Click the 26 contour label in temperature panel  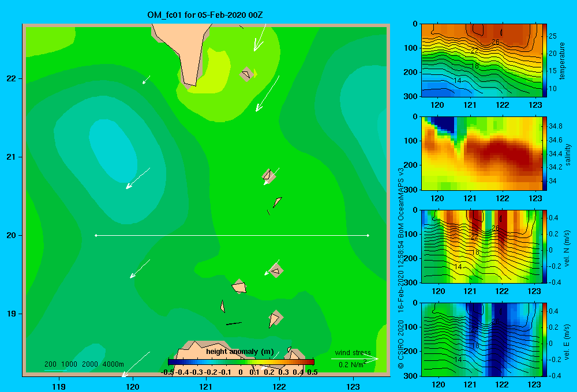(496, 42)
